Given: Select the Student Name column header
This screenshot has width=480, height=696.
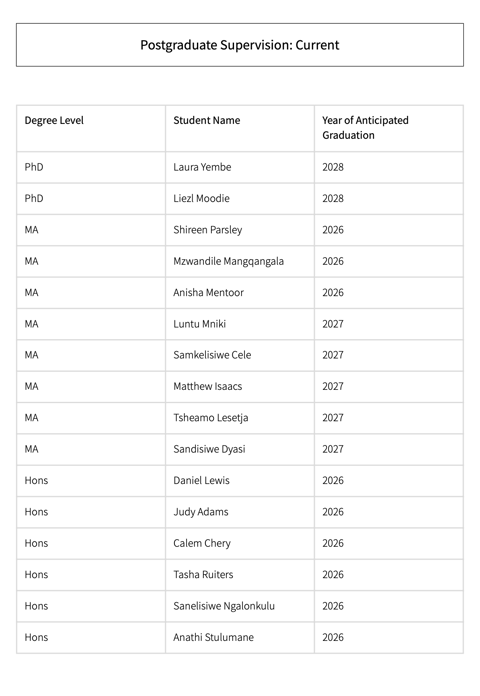Looking at the screenshot, I should coord(206,120).
